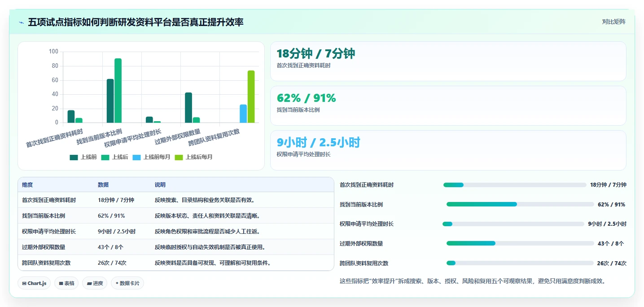
Task: Click the 数据 column header
Action: (x=103, y=185)
